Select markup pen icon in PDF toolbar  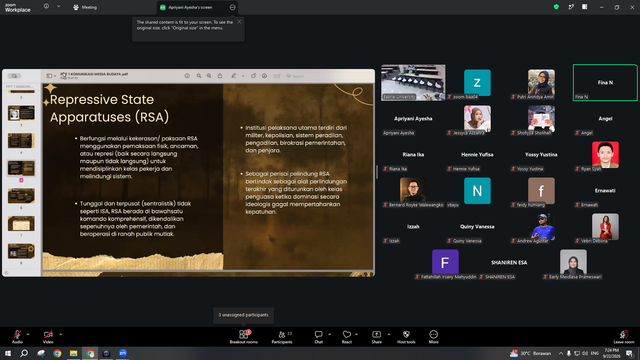[x=233, y=76]
